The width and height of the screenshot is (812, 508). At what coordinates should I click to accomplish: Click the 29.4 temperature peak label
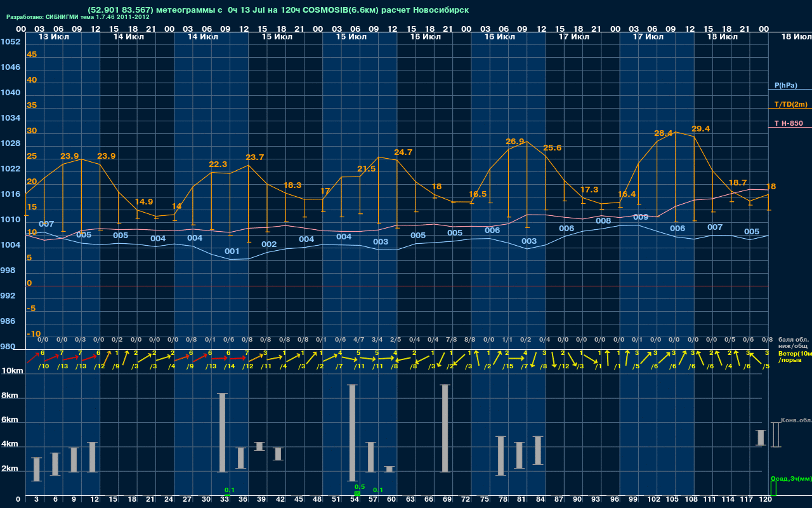click(700, 129)
